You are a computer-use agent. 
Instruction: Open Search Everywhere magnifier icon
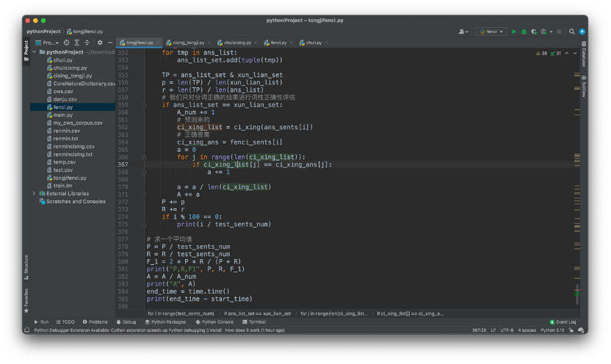pyautogui.click(x=571, y=32)
